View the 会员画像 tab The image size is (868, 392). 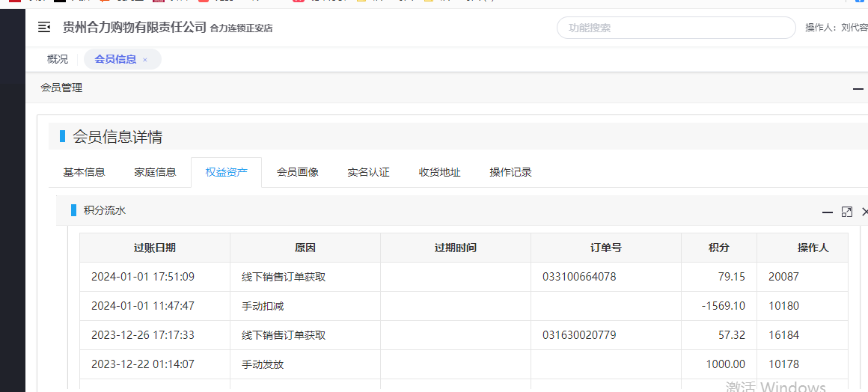(297, 172)
